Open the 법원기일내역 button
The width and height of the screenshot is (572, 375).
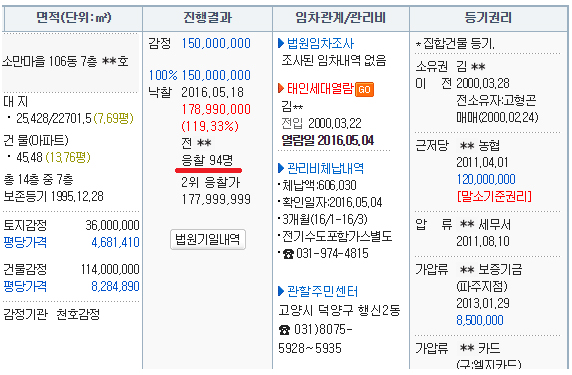click(x=208, y=240)
